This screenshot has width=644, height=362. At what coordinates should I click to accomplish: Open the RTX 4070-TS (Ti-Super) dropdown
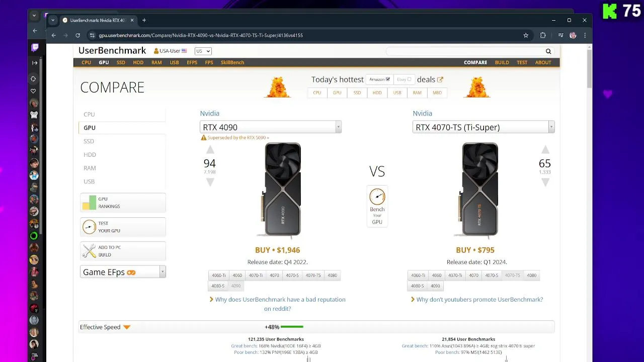pos(484,127)
